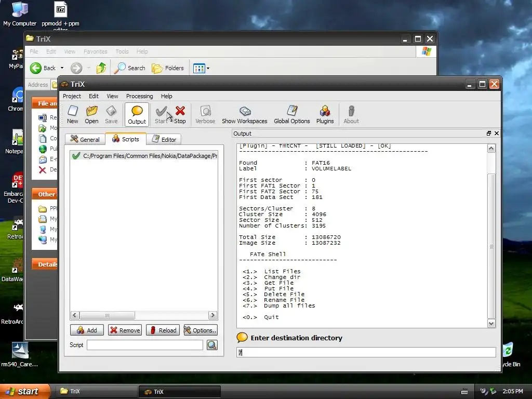Click the script browse magnifier icon
The width and height of the screenshot is (532, 399).
click(x=212, y=345)
